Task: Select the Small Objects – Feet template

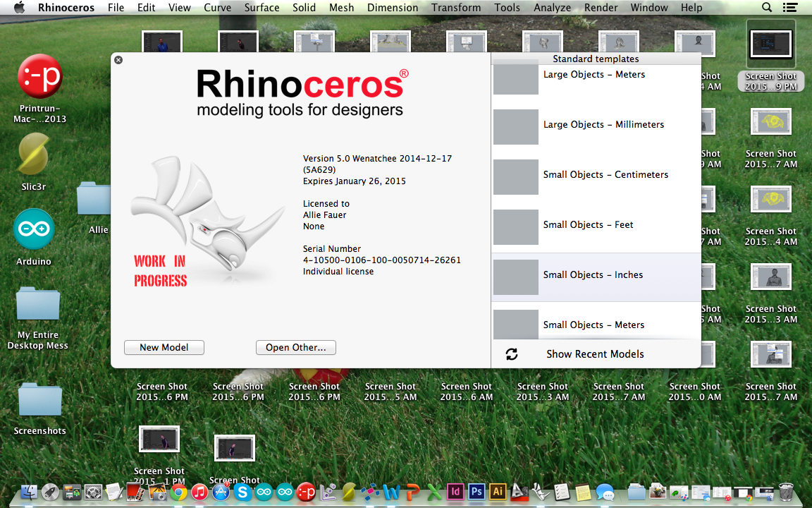Action: 596,227
